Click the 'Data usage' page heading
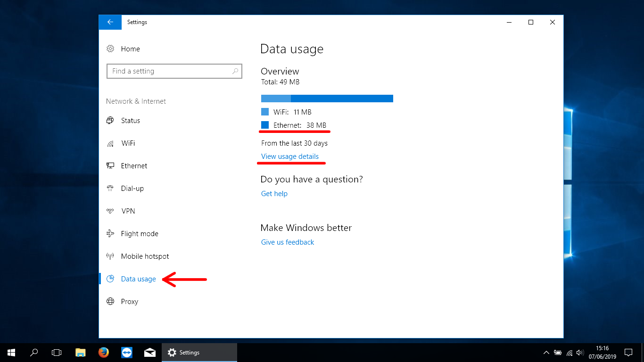 (292, 49)
